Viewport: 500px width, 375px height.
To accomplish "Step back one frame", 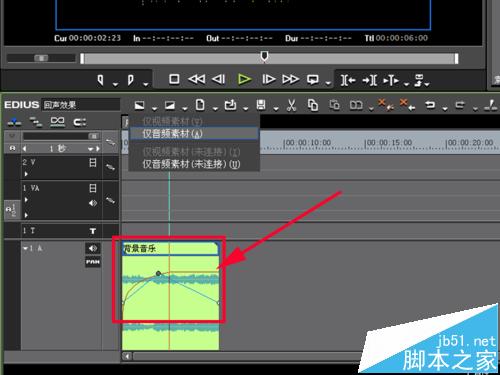I will [219, 79].
